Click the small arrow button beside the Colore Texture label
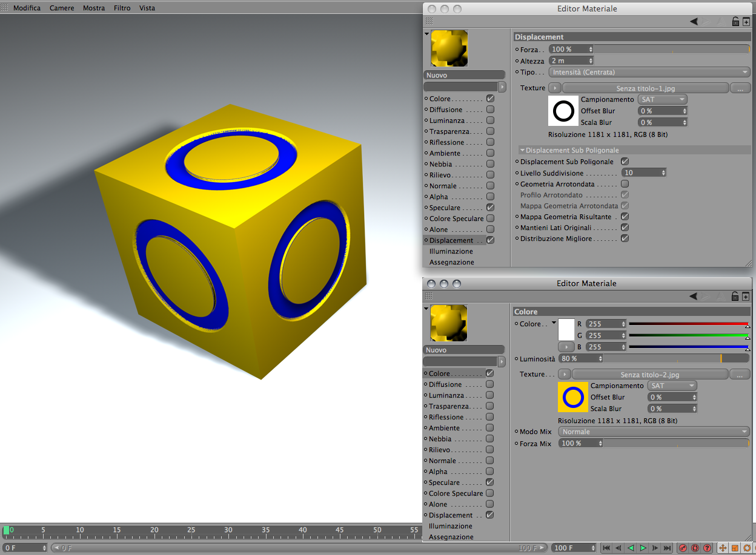The image size is (756, 555). [x=564, y=375]
